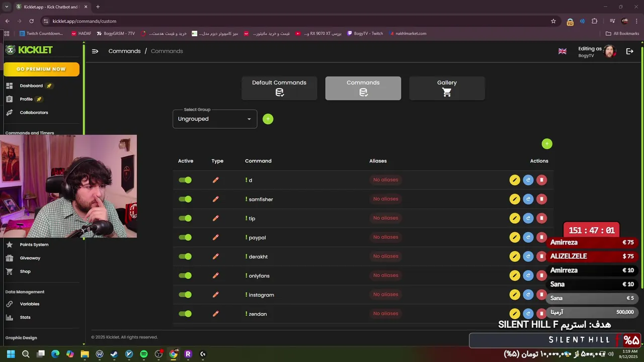Open the Default Commands tab
Image resolution: width=644 pixels, height=362 pixels.
[x=279, y=88]
